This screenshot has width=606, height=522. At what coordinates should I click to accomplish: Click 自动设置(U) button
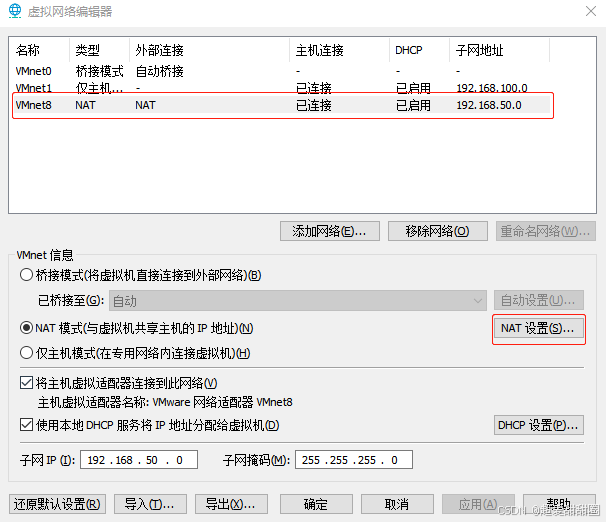tap(538, 300)
